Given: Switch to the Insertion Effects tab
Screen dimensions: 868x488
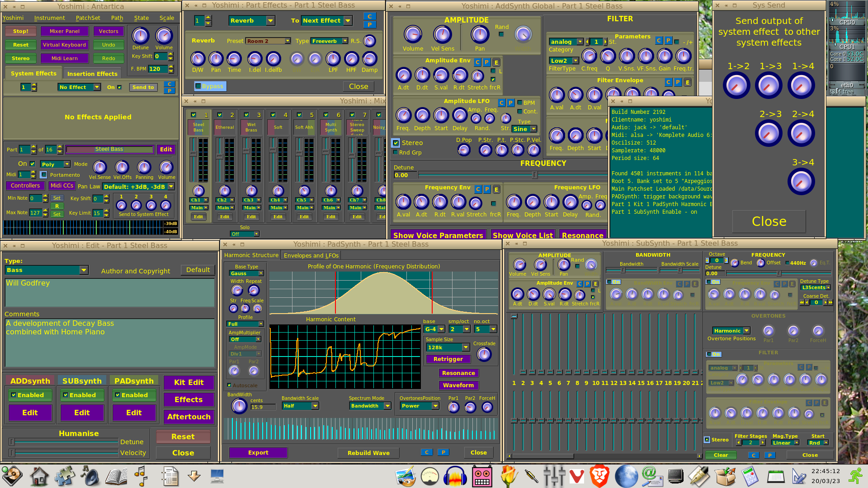Looking at the screenshot, I should click(92, 74).
